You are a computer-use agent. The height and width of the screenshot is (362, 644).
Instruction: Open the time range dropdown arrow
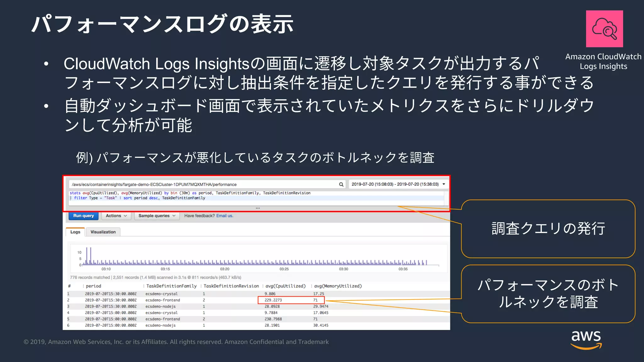444,184
